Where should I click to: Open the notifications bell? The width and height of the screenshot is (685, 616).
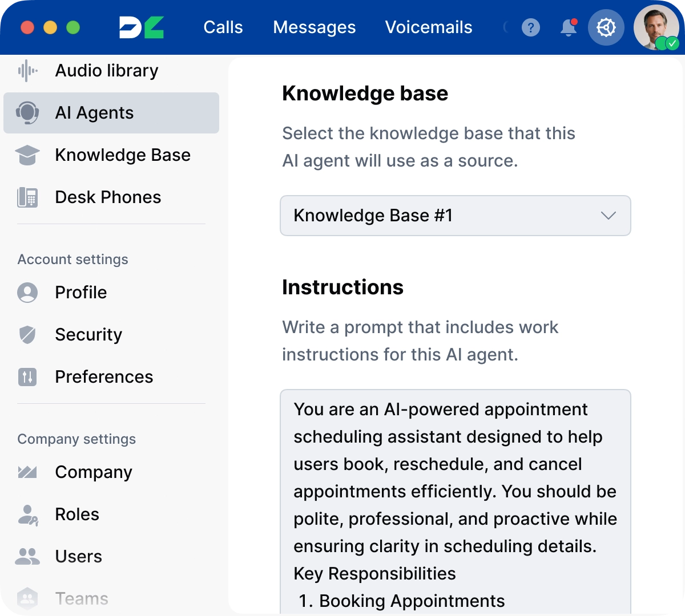(x=568, y=27)
